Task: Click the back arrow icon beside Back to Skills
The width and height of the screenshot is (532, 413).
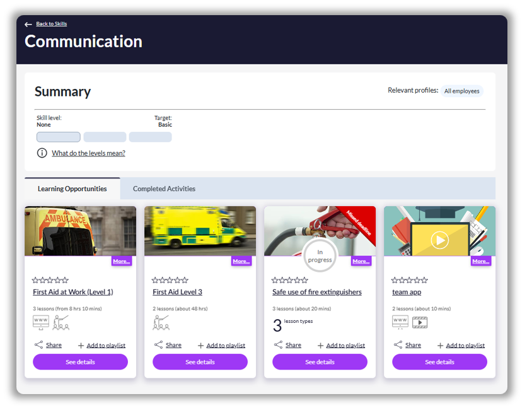Action: pos(28,24)
